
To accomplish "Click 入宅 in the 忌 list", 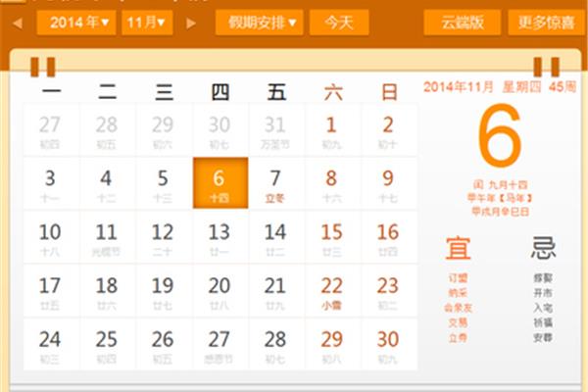I will (543, 308).
